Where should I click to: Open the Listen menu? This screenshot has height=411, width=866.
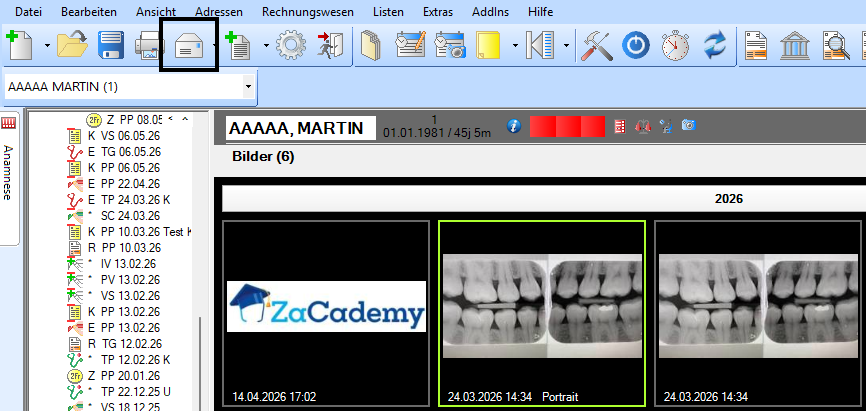tap(388, 12)
